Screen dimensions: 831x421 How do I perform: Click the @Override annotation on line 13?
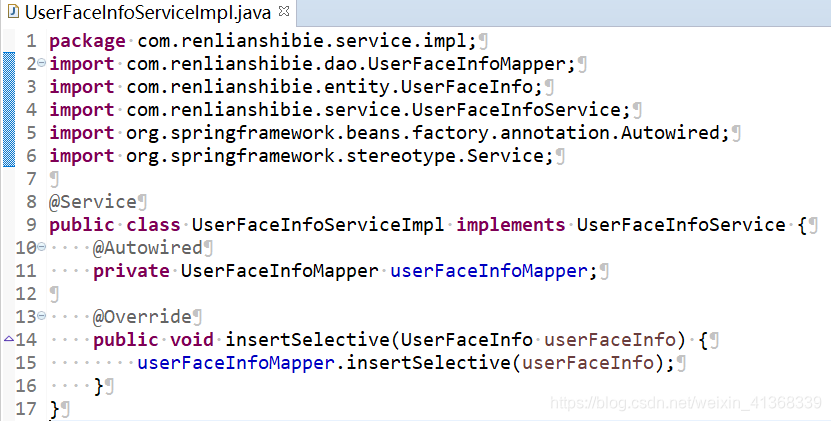tap(143, 317)
